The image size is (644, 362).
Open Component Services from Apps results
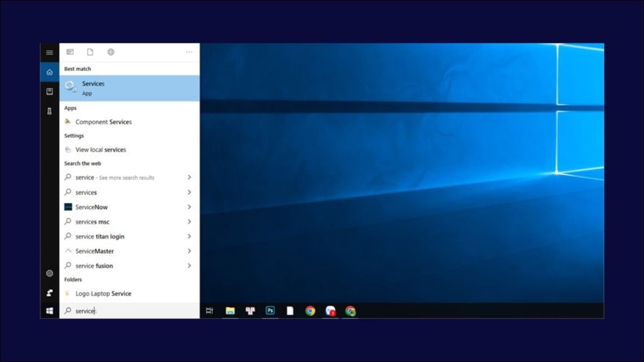click(x=103, y=122)
